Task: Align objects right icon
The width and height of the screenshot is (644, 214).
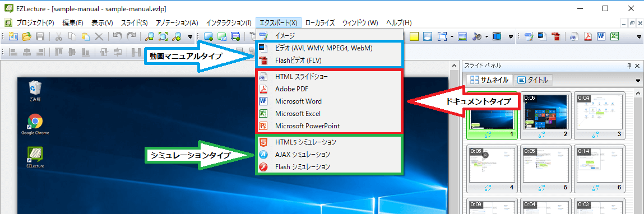Action: (x=40, y=52)
